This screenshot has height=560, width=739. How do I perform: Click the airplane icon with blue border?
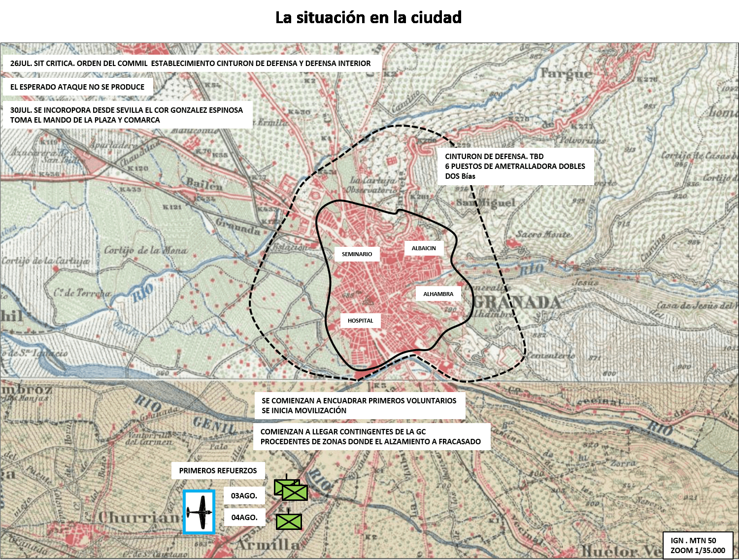coord(199,512)
